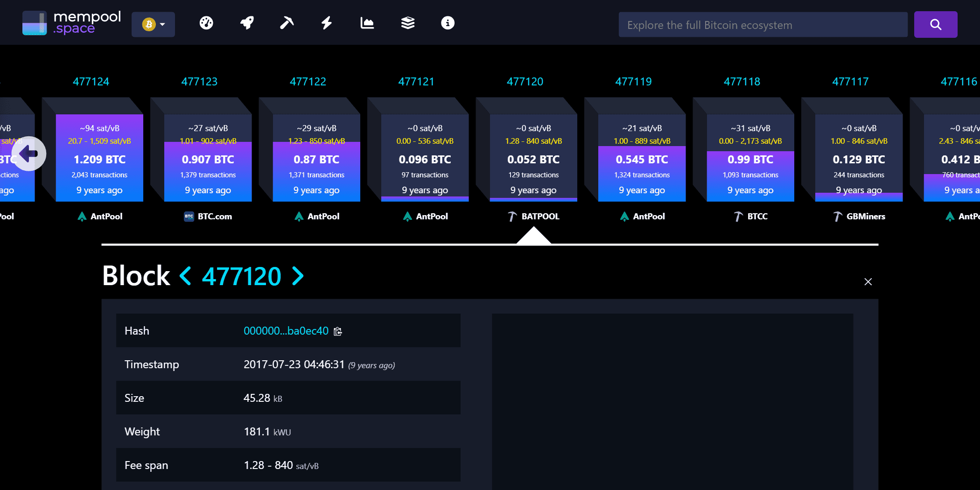Open block height link 477123
The height and width of the screenshot is (490, 980).
tap(199, 82)
